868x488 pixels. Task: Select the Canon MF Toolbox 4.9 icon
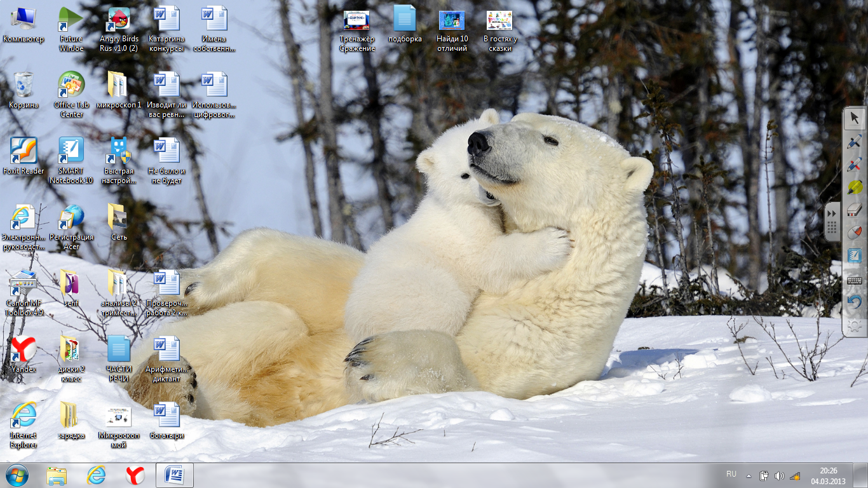(x=24, y=294)
